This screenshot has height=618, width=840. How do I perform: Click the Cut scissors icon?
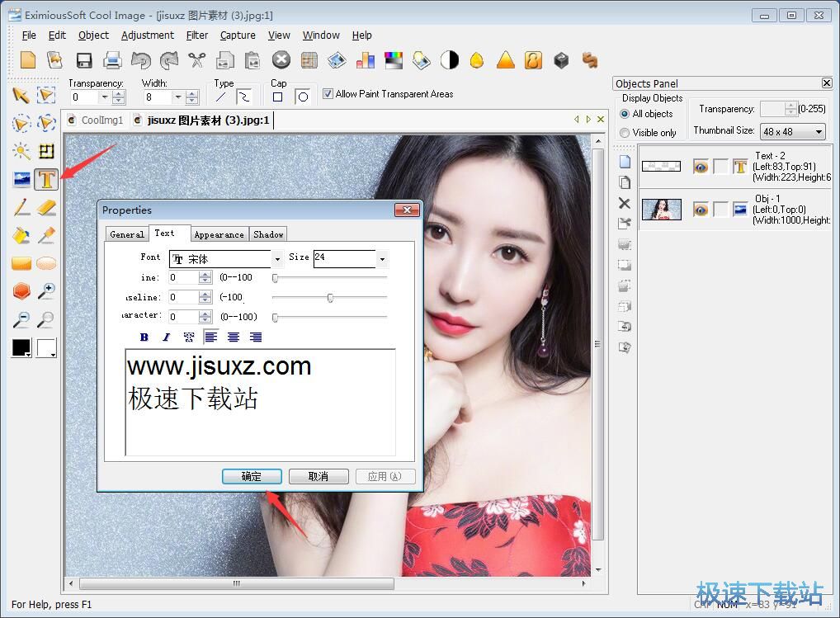click(x=196, y=60)
